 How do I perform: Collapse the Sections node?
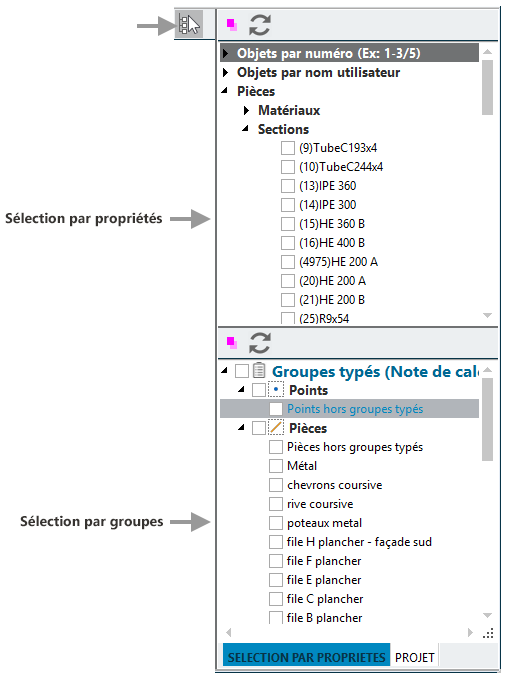click(245, 128)
